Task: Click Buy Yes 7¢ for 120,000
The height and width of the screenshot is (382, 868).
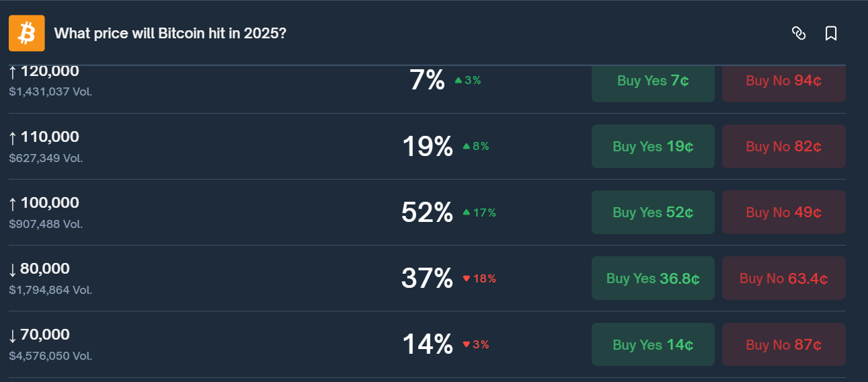Action: (653, 81)
